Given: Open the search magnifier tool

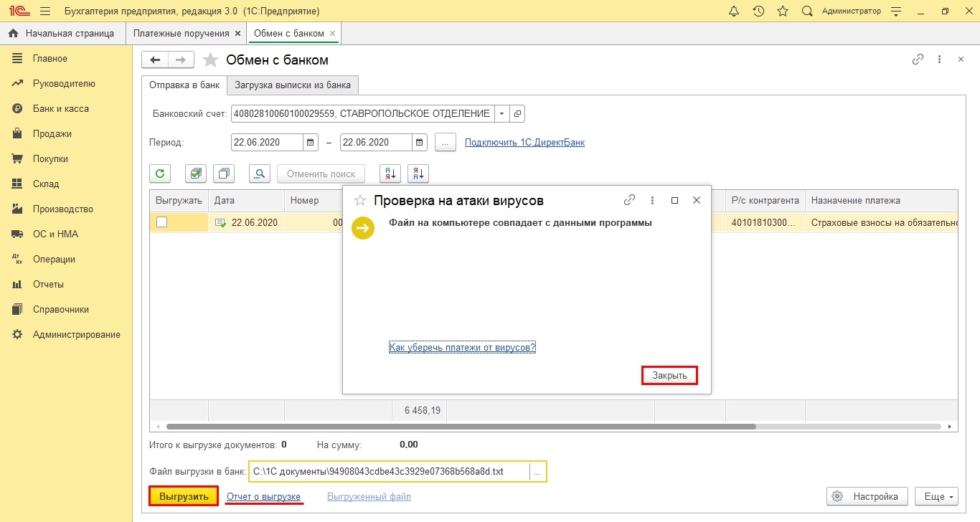Looking at the screenshot, I should 260,174.
